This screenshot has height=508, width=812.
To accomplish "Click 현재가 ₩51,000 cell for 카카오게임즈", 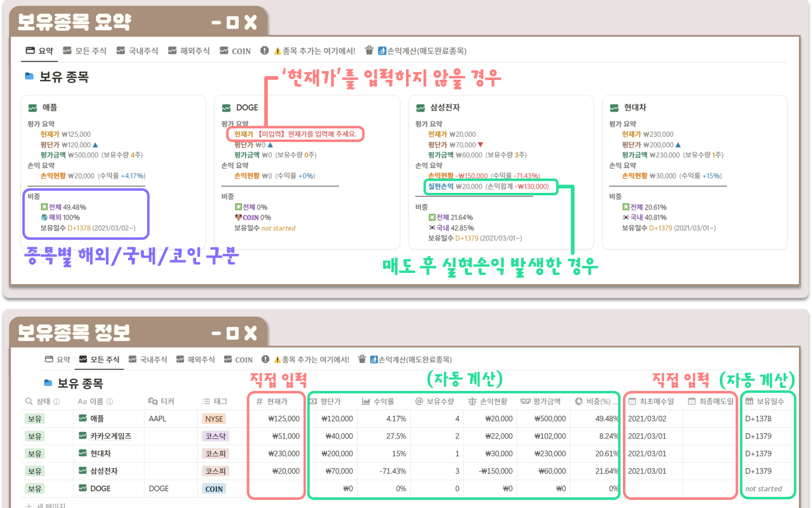I will pyautogui.click(x=276, y=436).
